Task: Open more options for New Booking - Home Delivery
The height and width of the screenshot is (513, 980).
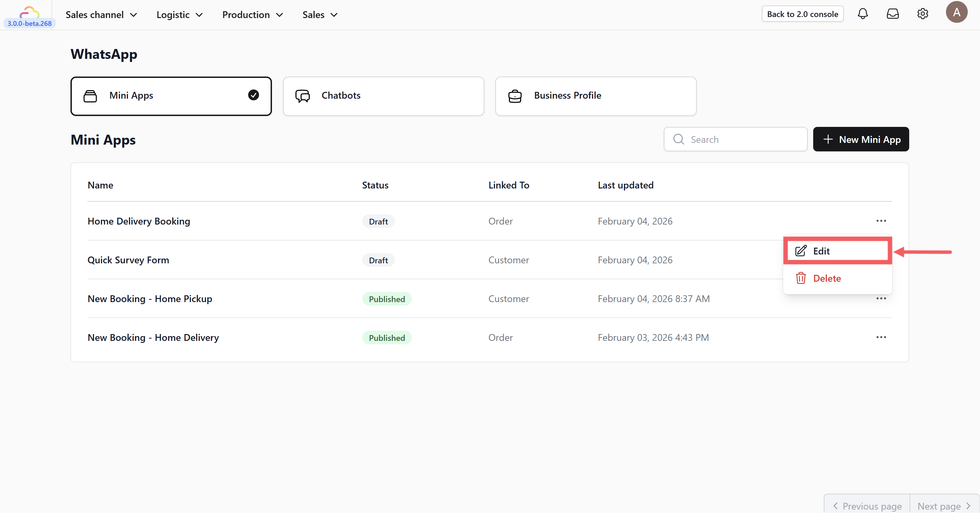Action: 881,337
